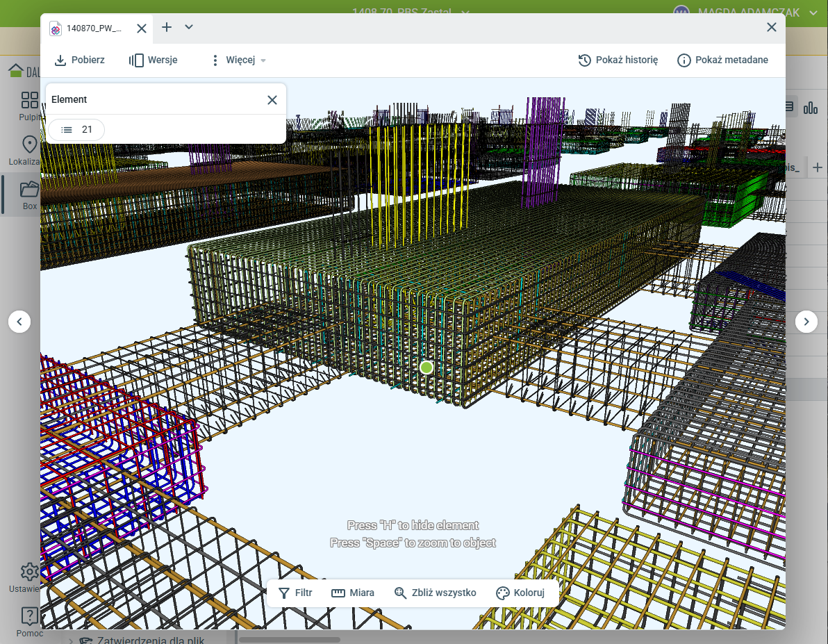Click Zbliż wszystko to zoom all
The height and width of the screenshot is (644, 828).
click(x=435, y=593)
